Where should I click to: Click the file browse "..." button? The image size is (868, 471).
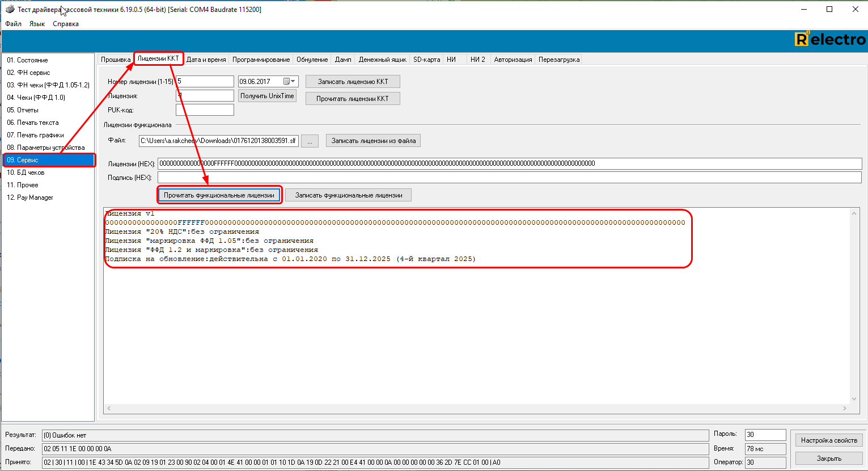(x=310, y=141)
